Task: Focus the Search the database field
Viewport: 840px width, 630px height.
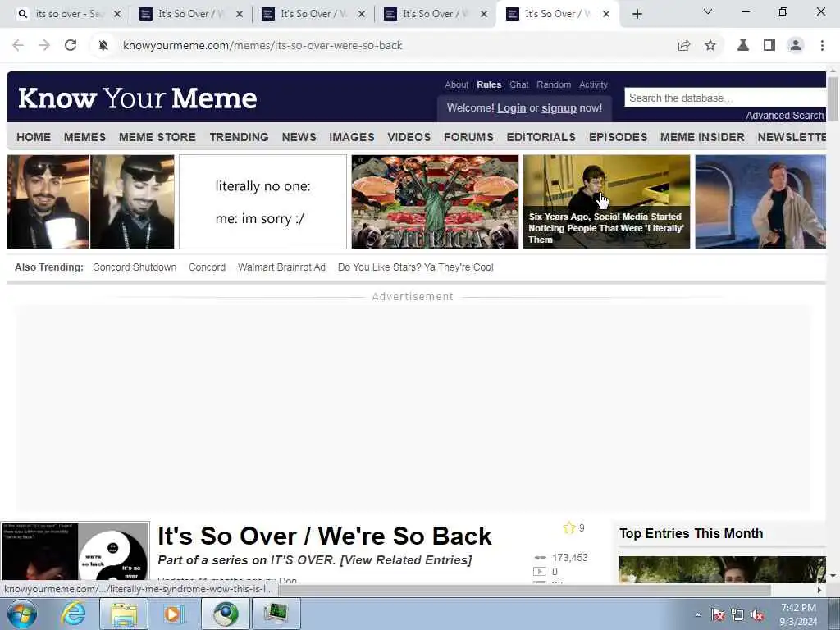Action: (725, 98)
